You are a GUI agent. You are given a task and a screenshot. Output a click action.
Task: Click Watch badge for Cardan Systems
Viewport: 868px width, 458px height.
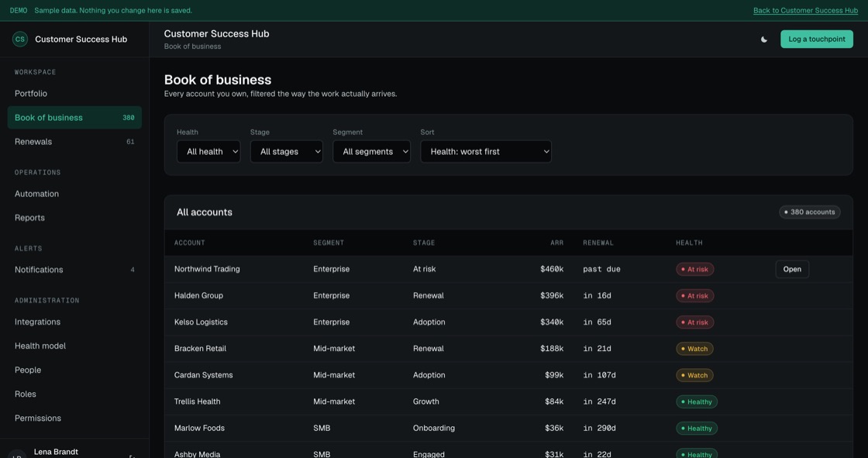[x=694, y=375]
